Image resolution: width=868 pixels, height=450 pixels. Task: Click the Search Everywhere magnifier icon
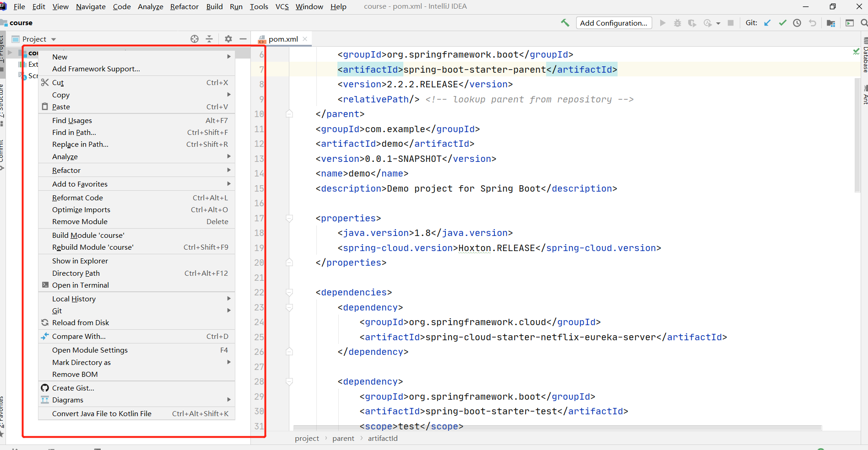point(864,23)
